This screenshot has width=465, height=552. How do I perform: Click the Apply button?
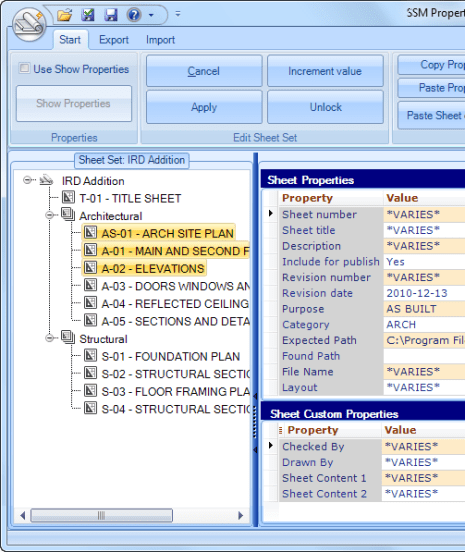point(204,107)
